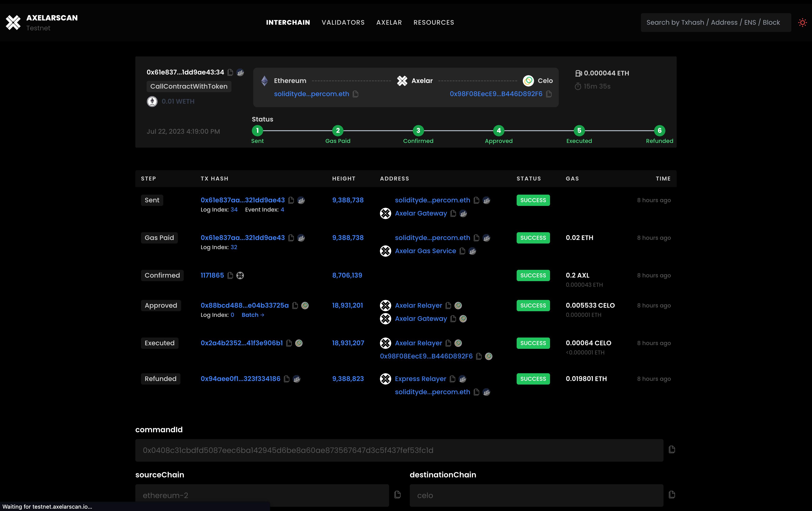Copy Celo destination address in route box
The image size is (812, 511).
coord(549,94)
